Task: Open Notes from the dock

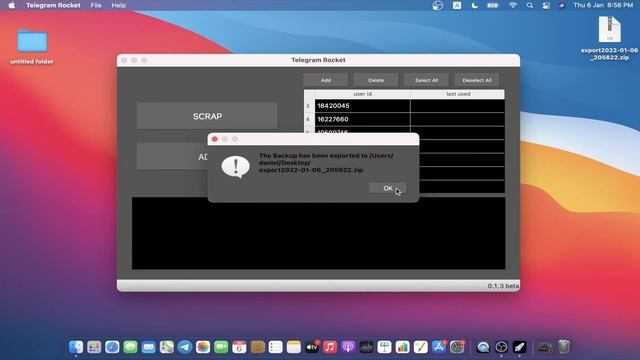Action: coord(294,347)
